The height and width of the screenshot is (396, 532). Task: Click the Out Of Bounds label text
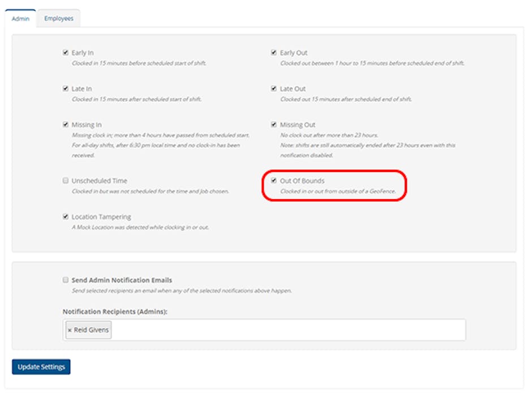click(302, 180)
